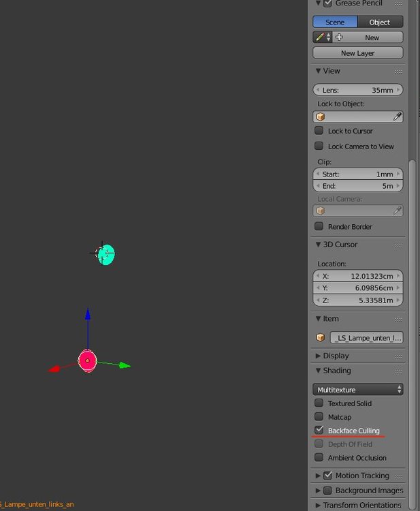
Task: Grab the Item panel drag handle
Action: point(398,320)
